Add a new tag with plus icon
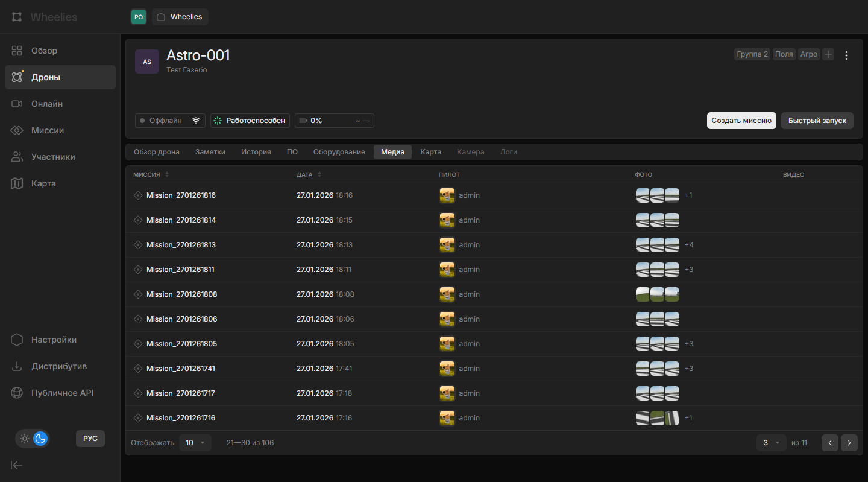The height and width of the screenshot is (482, 868). tap(828, 54)
